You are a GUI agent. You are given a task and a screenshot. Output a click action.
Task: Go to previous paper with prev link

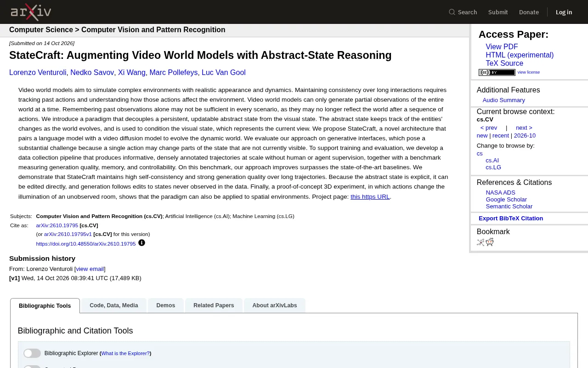pos(489,128)
